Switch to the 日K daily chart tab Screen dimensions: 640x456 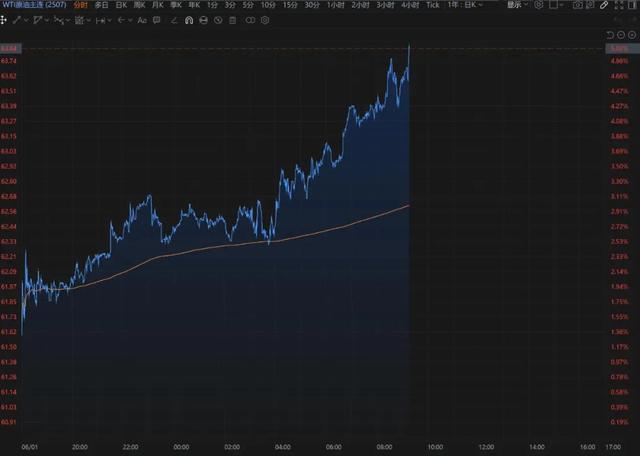pos(121,5)
